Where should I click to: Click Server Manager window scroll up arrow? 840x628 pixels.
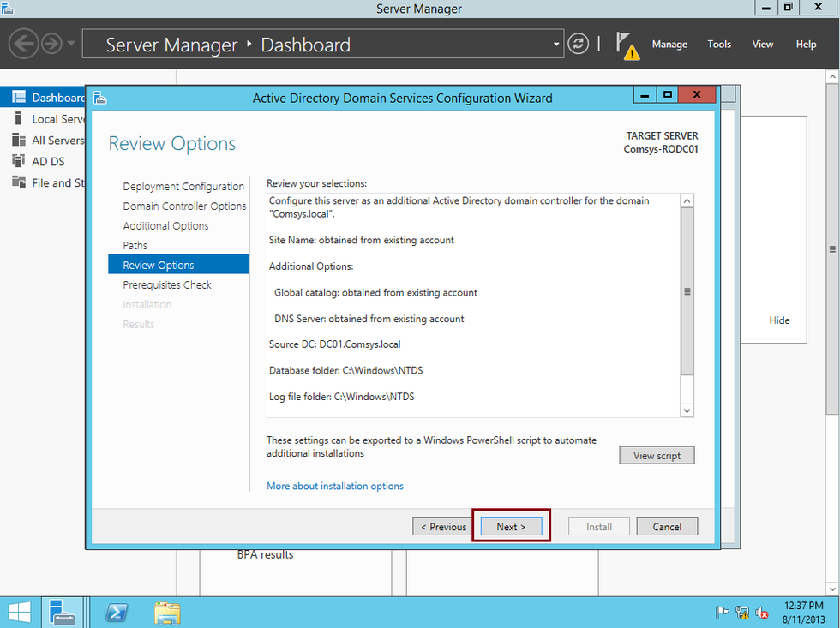click(x=832, y=76)
